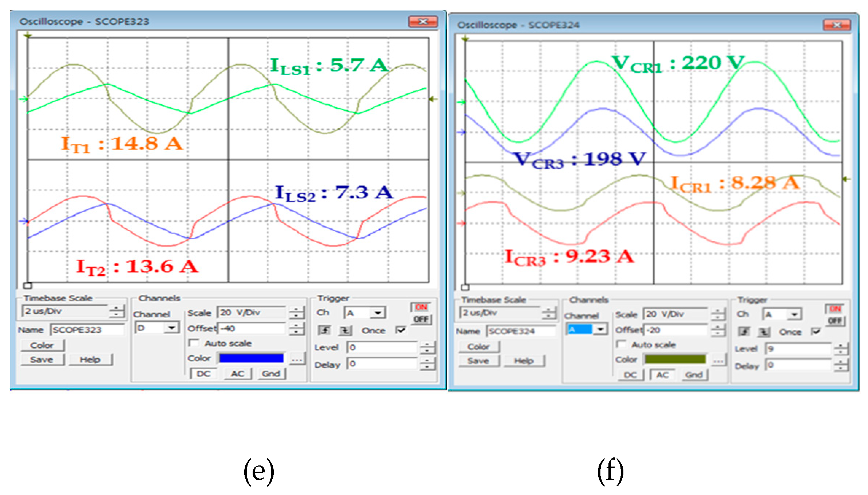Click Scale 20 V/Div stepper in SCOPE323
This screenshot has width=868, height=495.
(x=296, y=313)
